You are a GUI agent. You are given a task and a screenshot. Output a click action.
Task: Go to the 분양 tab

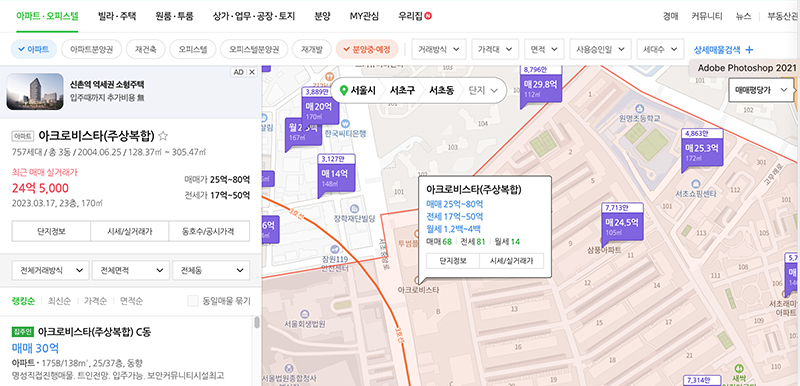pyautogui.click(x=322, y=16)
